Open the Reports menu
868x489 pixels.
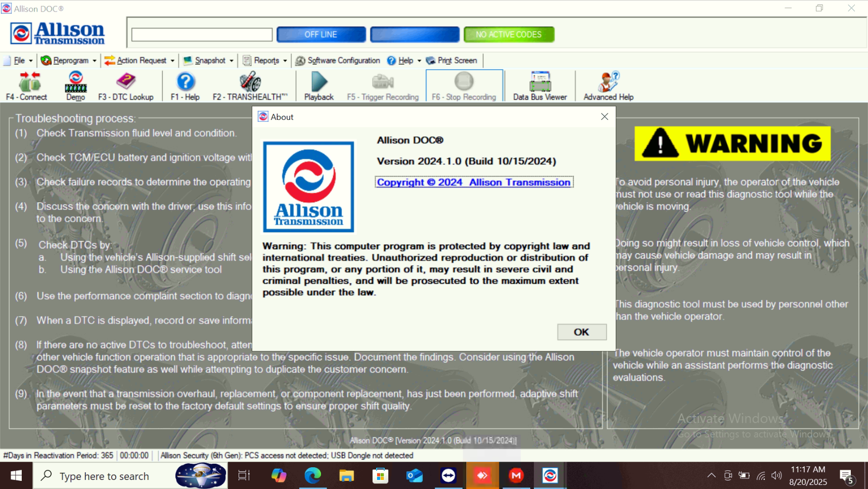click(x=265, y=61)
